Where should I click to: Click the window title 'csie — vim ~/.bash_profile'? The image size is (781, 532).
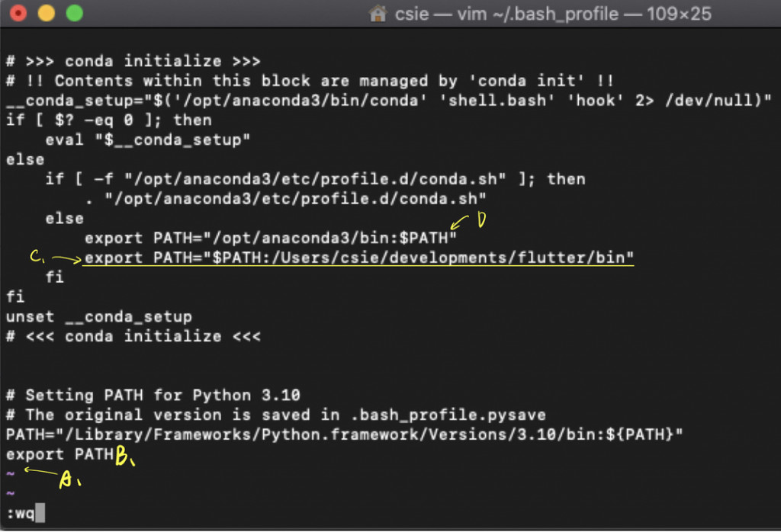click(506, 14)
